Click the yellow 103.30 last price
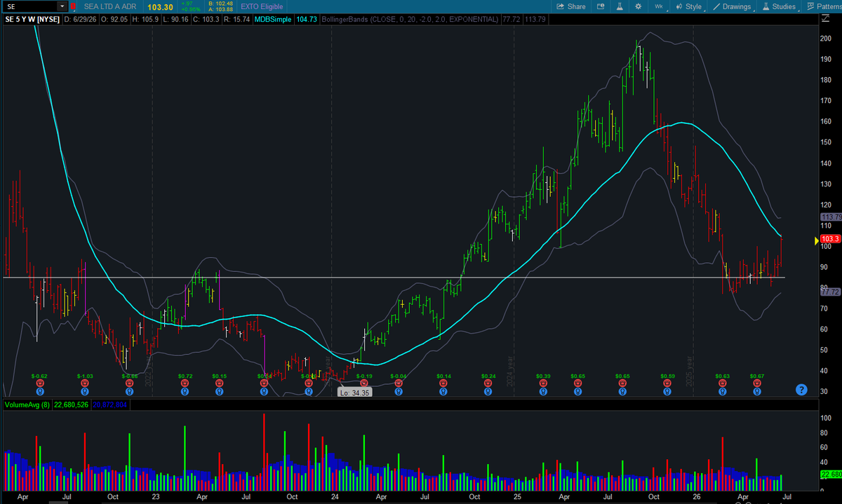The width and height of the screenshot is (842, 504). click(x=160, y=6)
